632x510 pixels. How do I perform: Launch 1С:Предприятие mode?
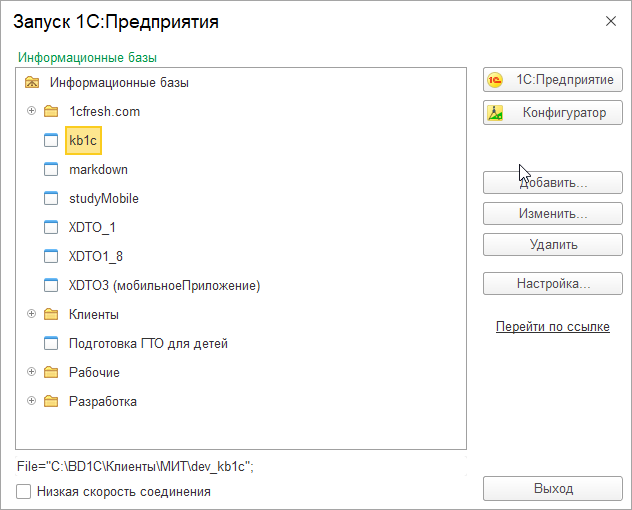click(553, 81)
